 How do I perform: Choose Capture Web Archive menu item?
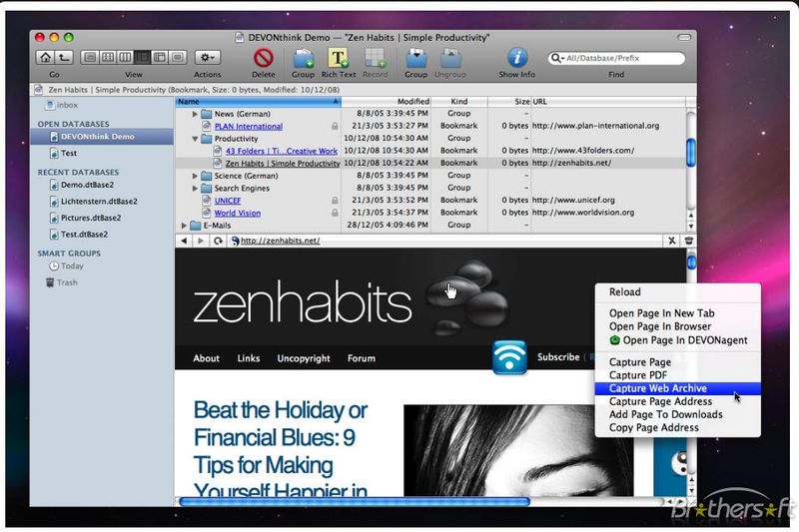point(678,388)
